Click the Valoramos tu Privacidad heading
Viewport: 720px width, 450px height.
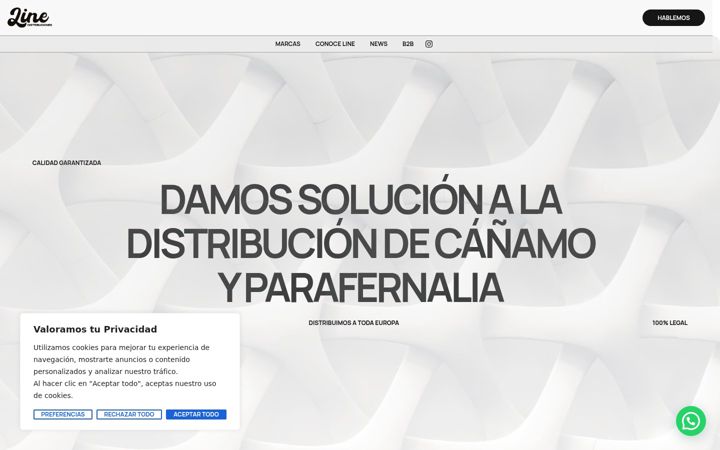[95, 329]
